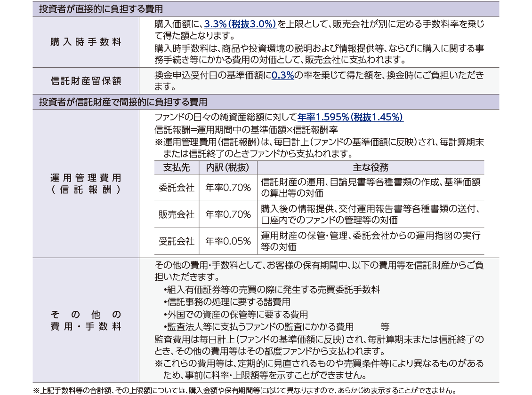
Task: Select the 投資者が直接的に負担する費用 section header
Action: [101, 8]
